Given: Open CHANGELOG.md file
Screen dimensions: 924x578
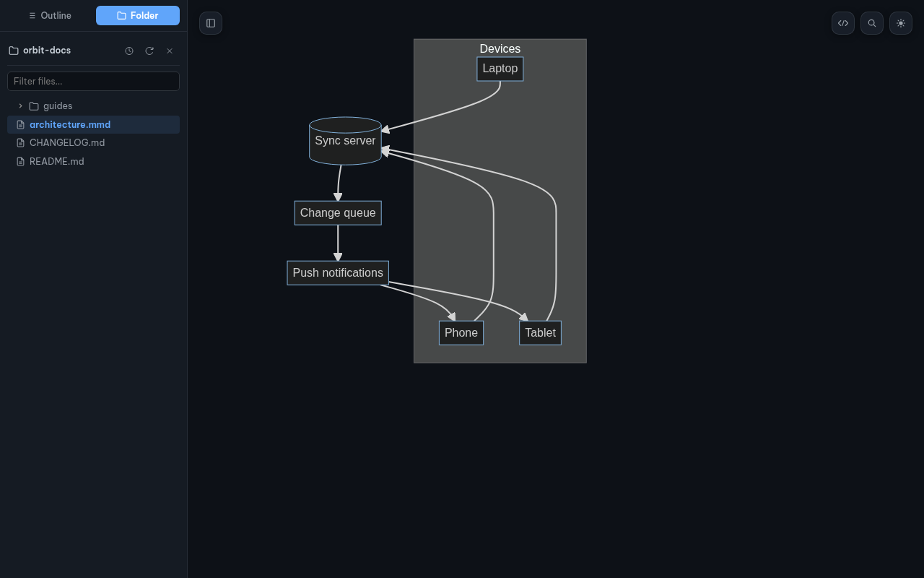Looking at the screenshot, I should click(x=93, y=143).
